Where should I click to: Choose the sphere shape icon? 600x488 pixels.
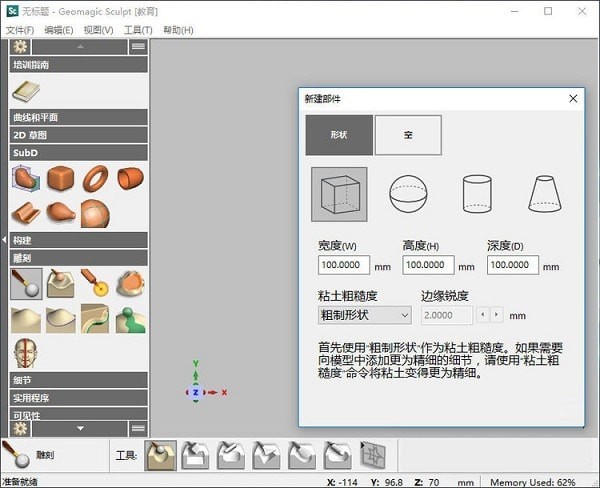(x=407, y=194)
